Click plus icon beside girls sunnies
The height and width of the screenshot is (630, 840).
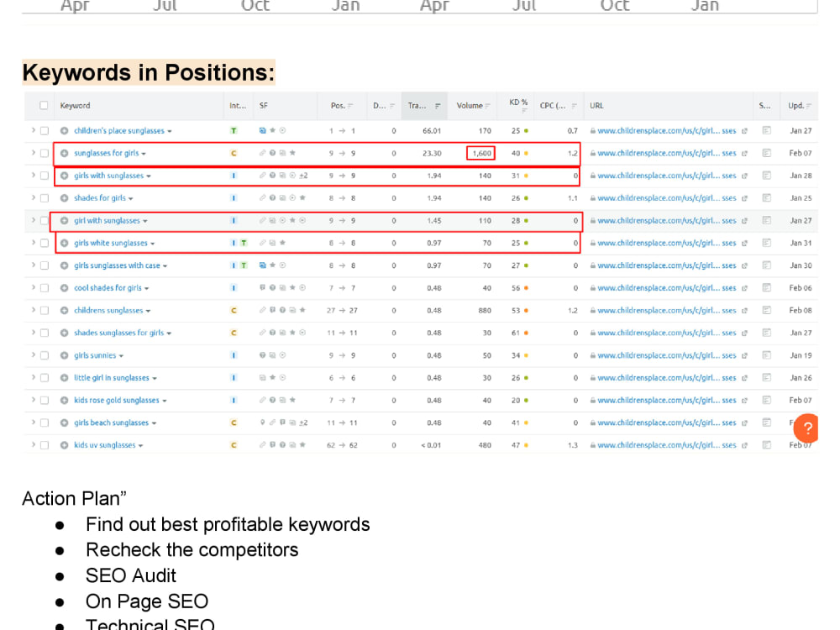(x=65, y=355)
